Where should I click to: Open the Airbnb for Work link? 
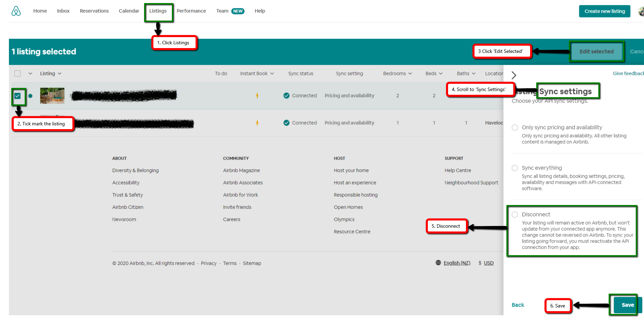point(241,195)
